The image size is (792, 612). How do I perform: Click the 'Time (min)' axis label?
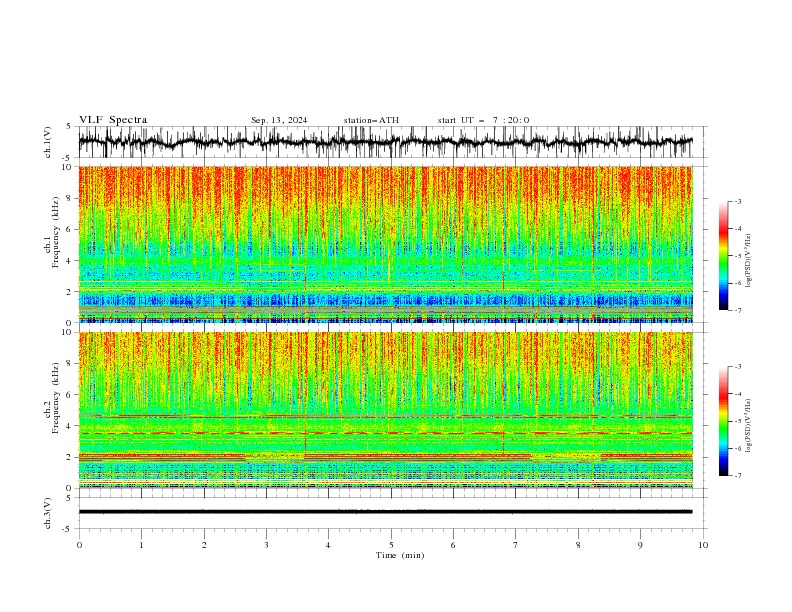[x=400, y=555]
